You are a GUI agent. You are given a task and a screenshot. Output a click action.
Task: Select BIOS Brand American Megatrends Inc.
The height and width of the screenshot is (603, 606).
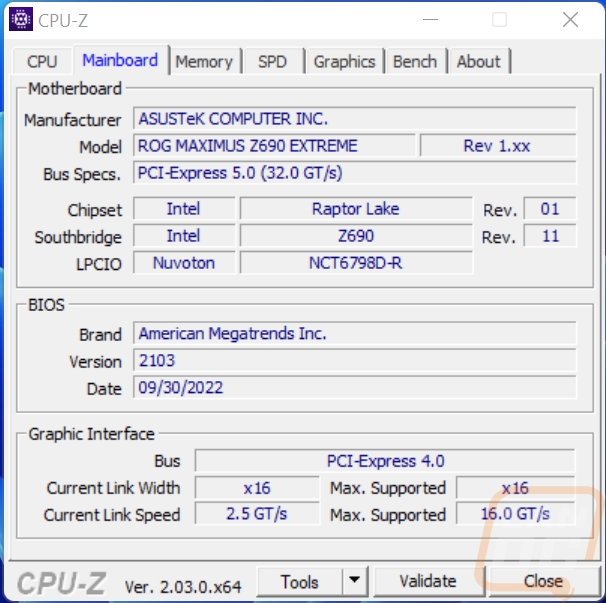tap(355, 334)
